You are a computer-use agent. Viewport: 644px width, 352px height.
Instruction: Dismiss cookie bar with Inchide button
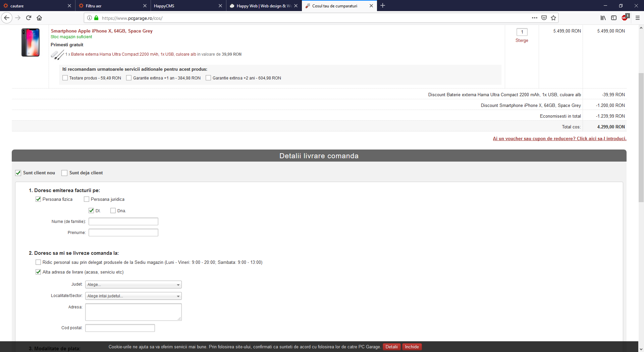412,347
